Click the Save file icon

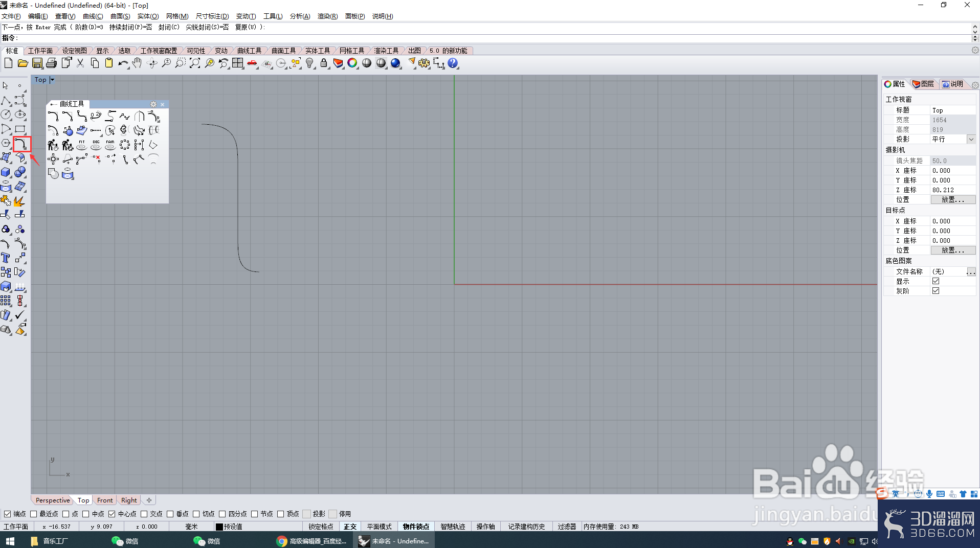[x=37, y=63]
